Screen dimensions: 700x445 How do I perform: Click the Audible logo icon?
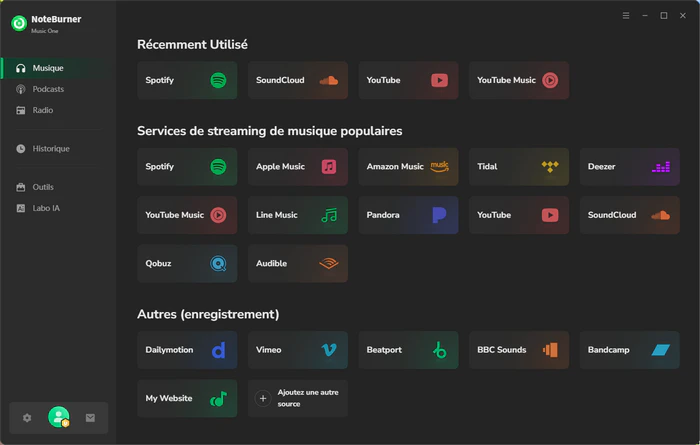[329, 263]
